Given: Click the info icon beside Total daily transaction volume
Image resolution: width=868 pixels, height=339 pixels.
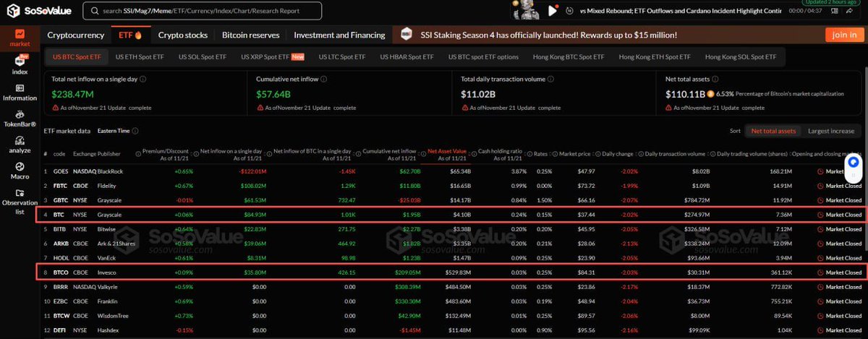Looking at the screenshot, I should click(x=551, y=79).
